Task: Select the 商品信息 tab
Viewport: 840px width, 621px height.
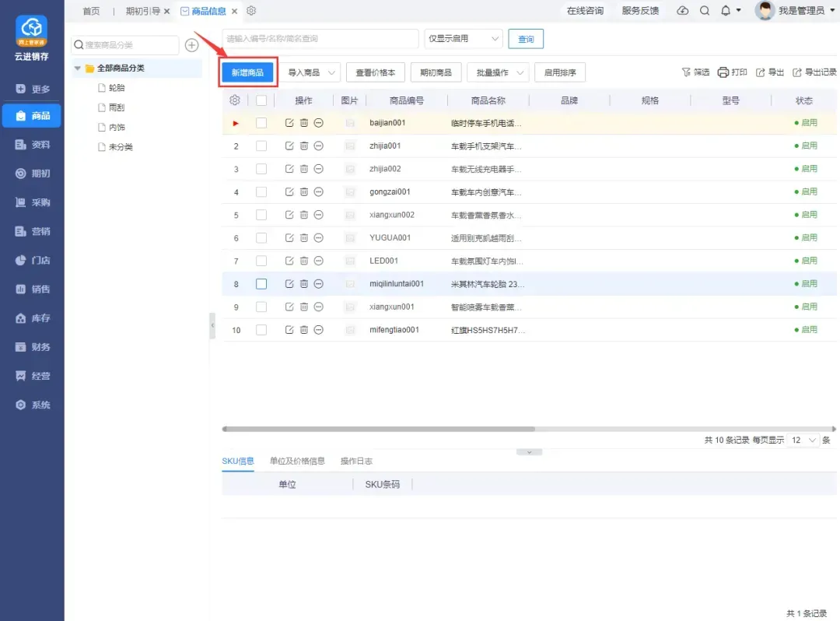Action: point(208,11)
